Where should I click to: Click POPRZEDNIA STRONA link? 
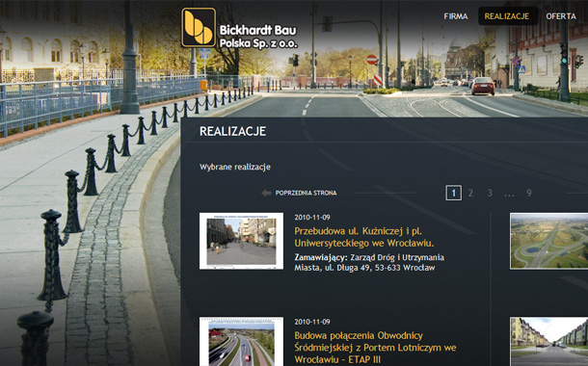[306, 193]
